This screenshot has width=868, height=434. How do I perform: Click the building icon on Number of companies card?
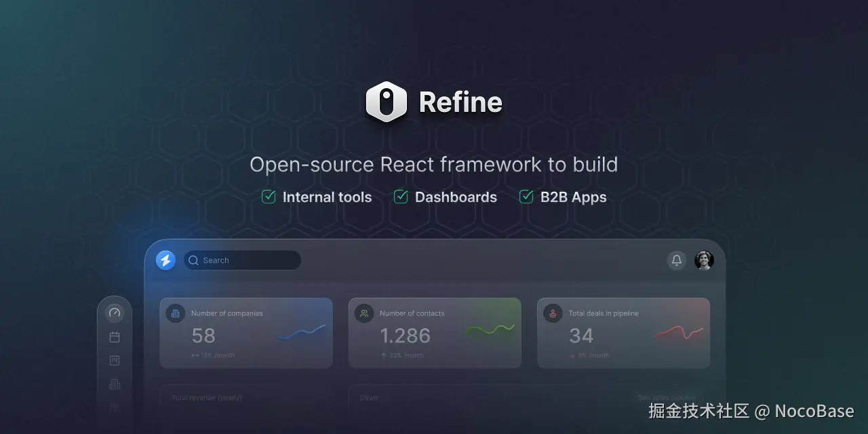(x=176, y=313)
